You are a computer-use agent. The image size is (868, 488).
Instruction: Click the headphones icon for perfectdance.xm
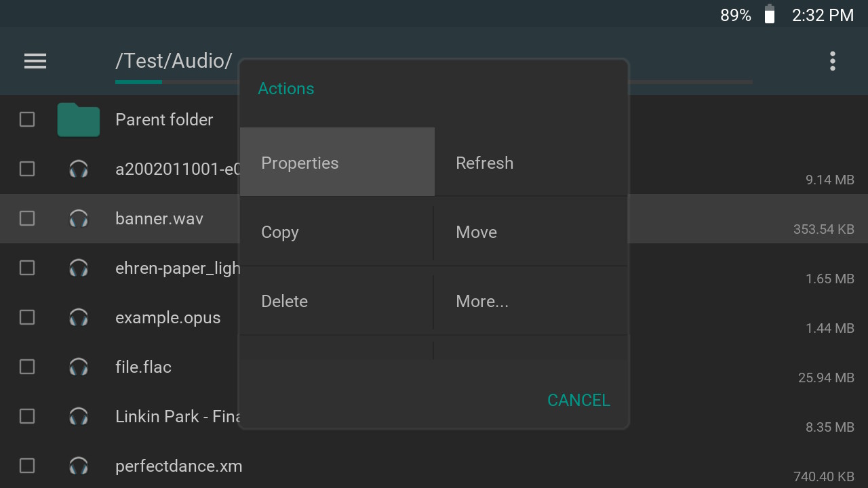pyautogui.click(x=79, y=466)
